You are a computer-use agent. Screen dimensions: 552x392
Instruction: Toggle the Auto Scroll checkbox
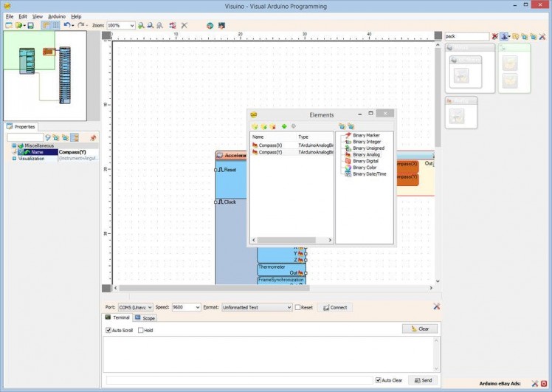click(108, 331)
